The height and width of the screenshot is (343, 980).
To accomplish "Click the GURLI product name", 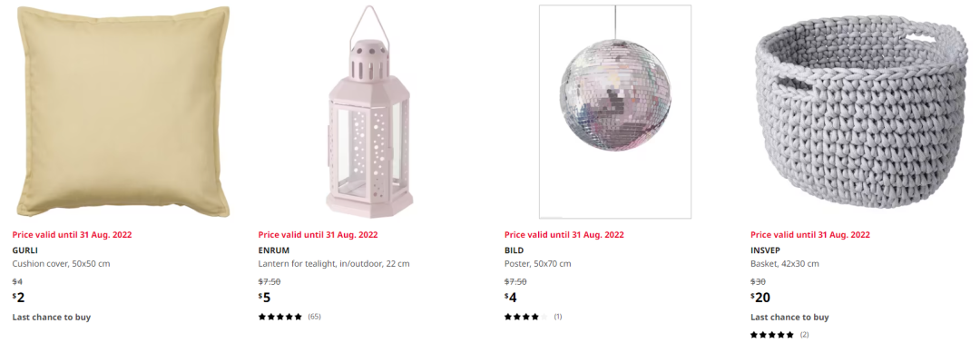I will 25,250.
